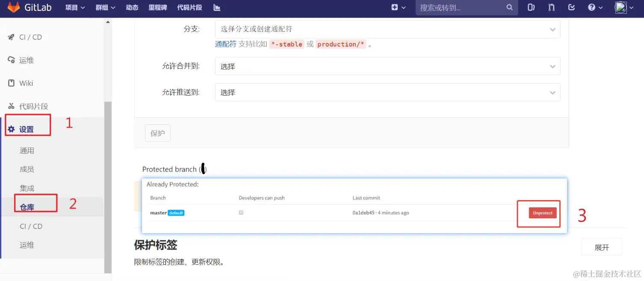The height and width of the screenshot is (281, 644).
Task: Click the 运维 operations icon in sidebar
Action: 11,60
